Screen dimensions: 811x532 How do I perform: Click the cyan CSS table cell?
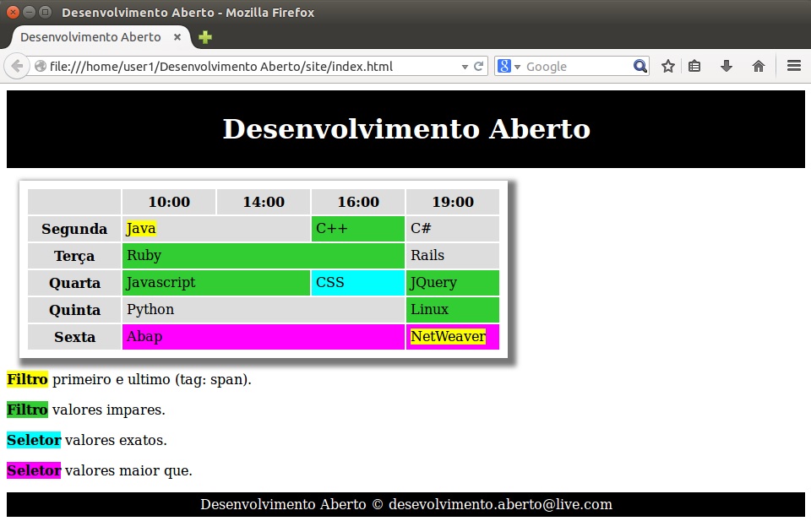click(357, 283)
